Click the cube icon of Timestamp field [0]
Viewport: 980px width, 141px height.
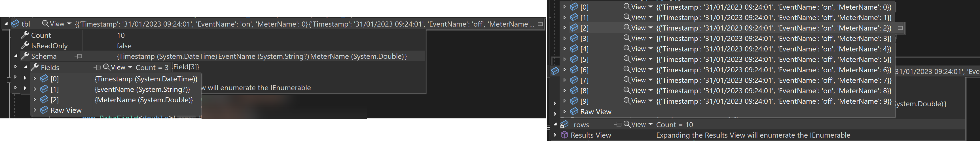45,79
